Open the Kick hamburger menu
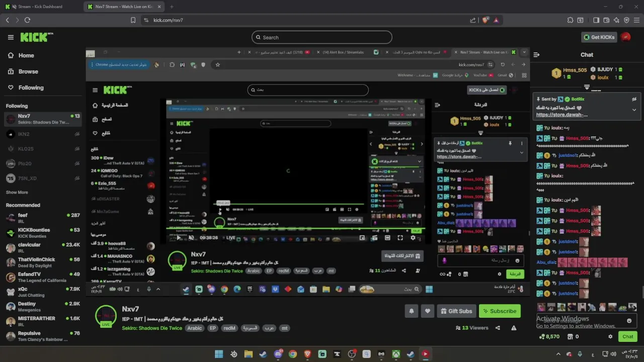Image resolution: width=644 pixels, height=362 pixels. tap(11, 37)
